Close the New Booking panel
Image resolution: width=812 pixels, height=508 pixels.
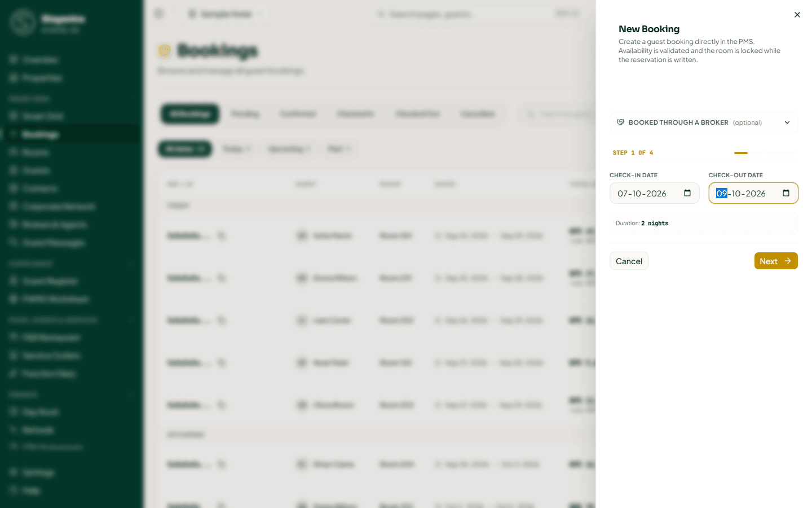point(797,15)
